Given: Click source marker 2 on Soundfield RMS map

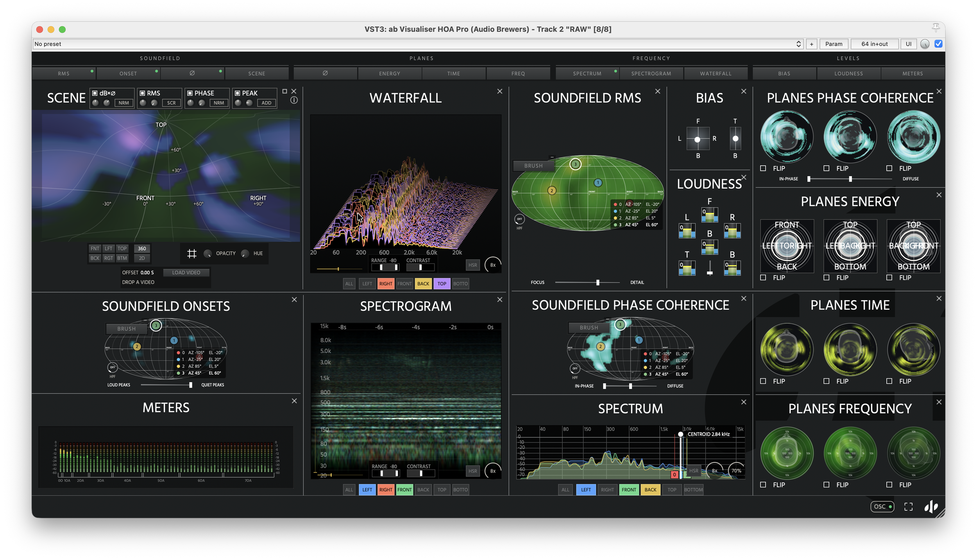Looking at the screenshot, I should 551,191.
